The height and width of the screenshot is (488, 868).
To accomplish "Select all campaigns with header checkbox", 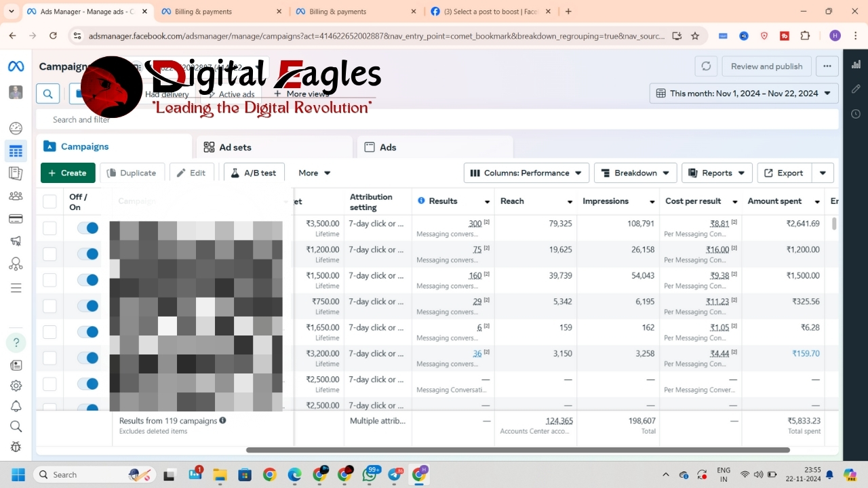I will pos(50,201).
